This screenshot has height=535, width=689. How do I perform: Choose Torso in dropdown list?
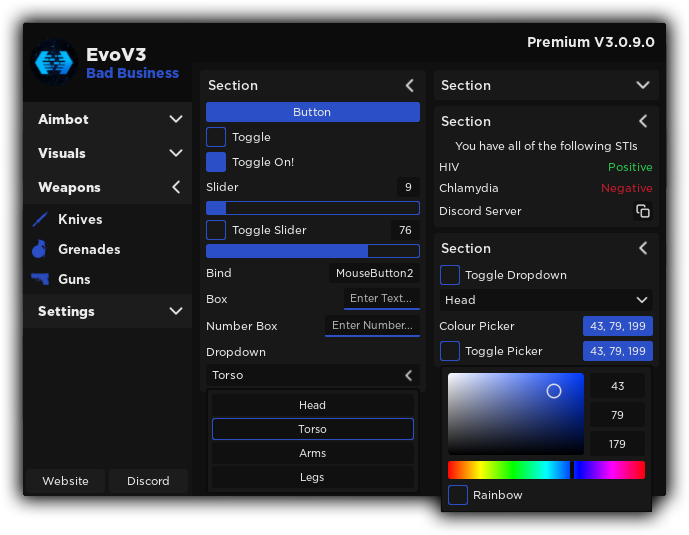pos(312,429)
